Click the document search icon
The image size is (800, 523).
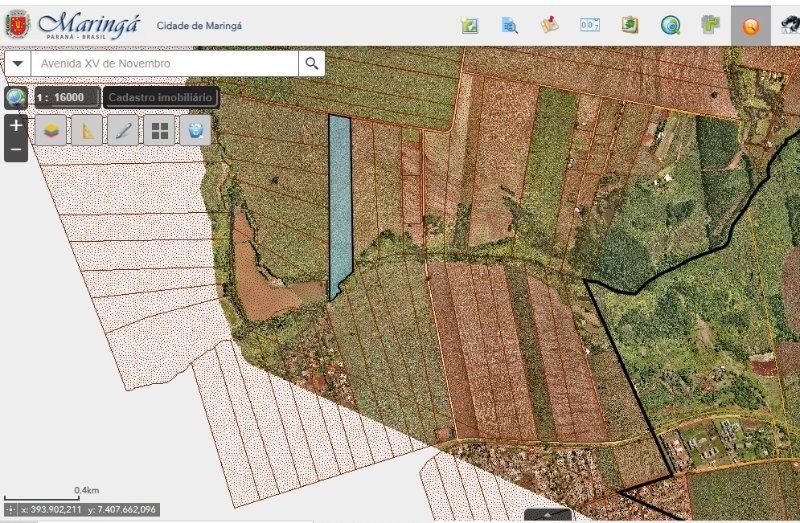click(510, 26)
